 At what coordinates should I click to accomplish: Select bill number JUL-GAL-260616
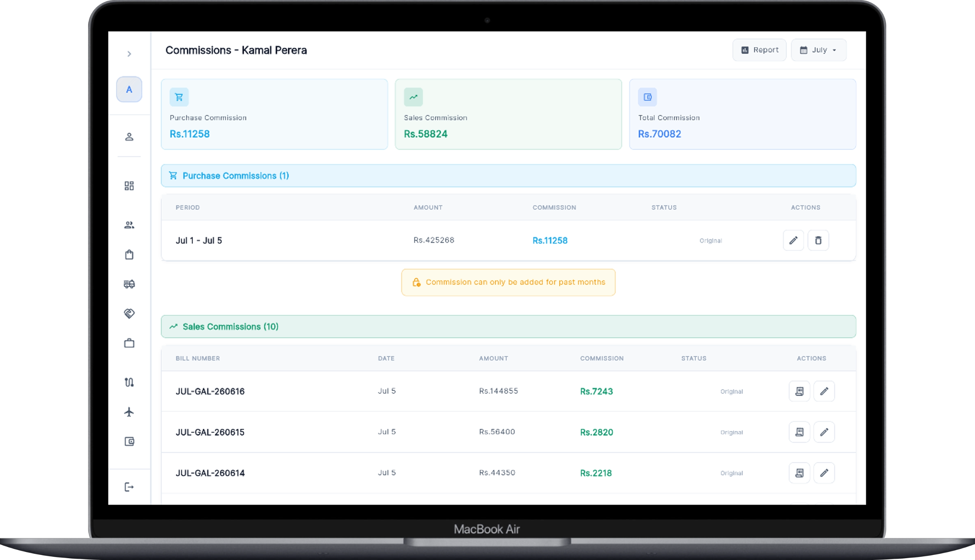210,391
